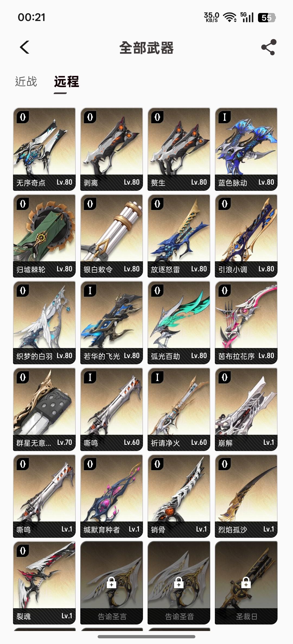The height and width of the screenshot is (644, 293).
Task: Tap the rank I badge on 若华的飞光
Action: pos(90,291)
